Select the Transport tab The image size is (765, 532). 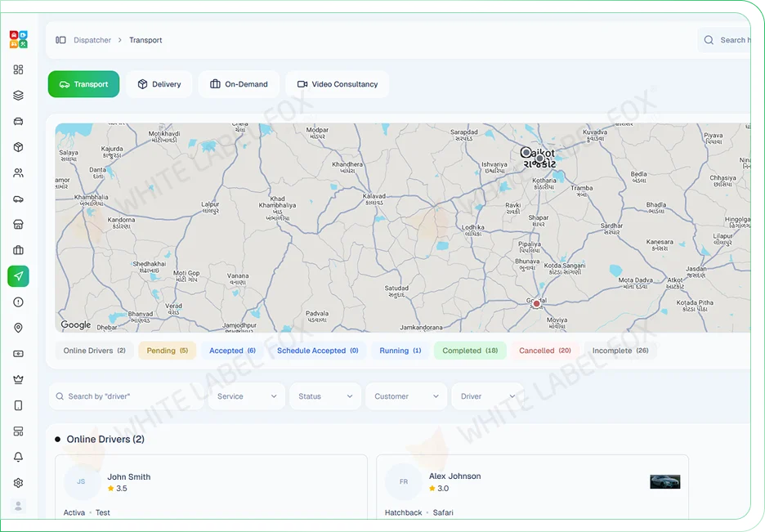click(x=83, y=84)
